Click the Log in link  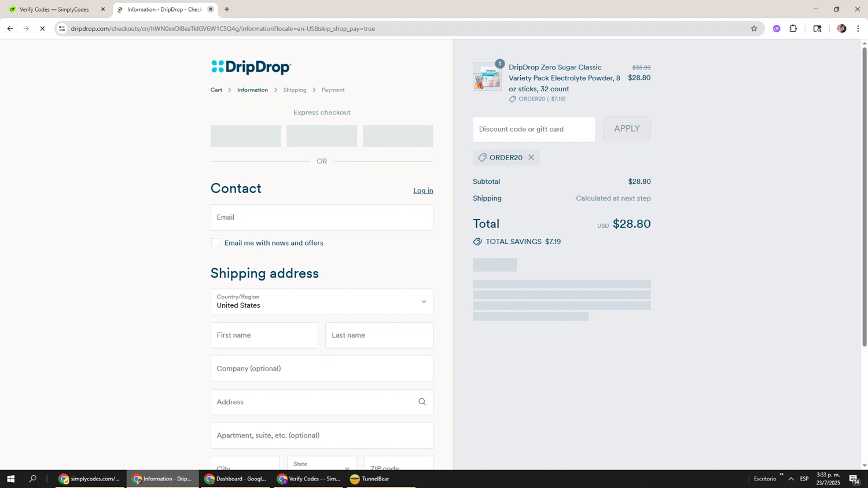point(423,191)
